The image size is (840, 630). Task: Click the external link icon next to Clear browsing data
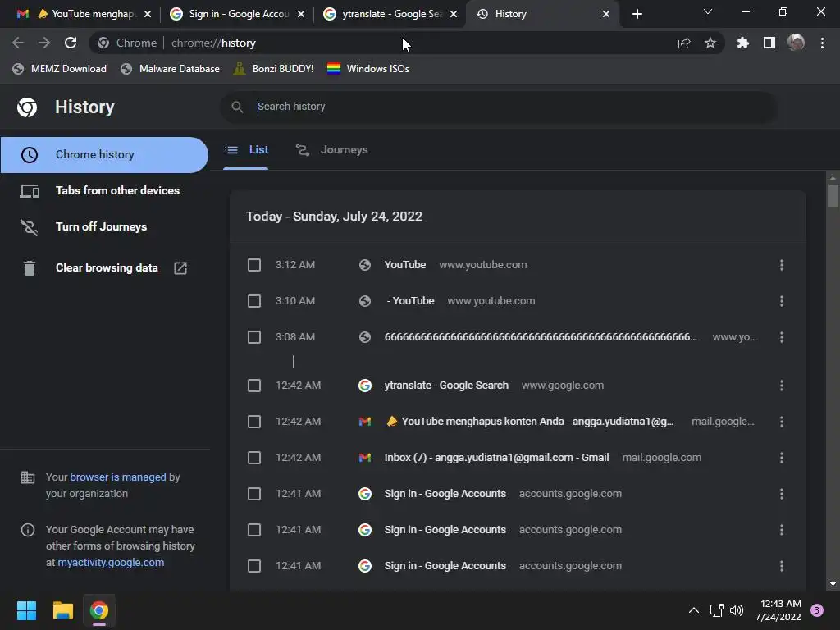180,268
